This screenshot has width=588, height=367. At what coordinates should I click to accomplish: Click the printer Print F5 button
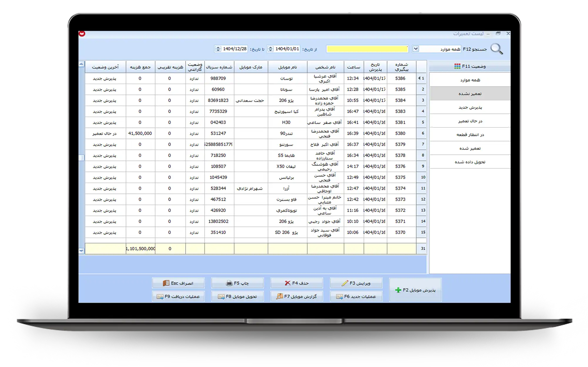(237, 283)
